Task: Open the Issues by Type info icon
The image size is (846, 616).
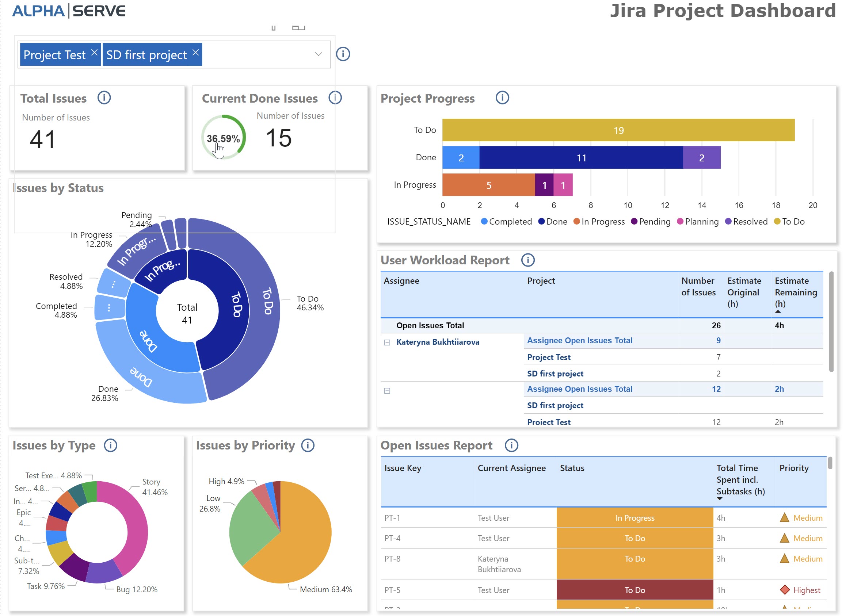Action: tap(111, 445)
